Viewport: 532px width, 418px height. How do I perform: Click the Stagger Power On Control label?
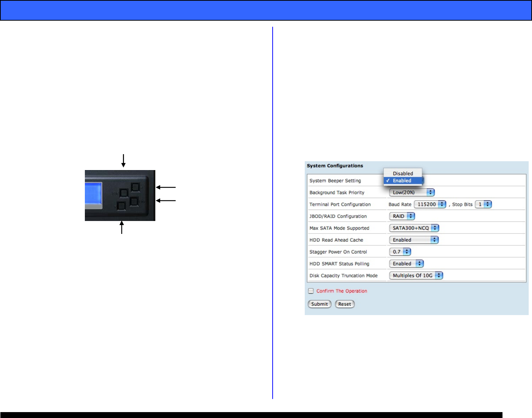click(x=338, y=252)
